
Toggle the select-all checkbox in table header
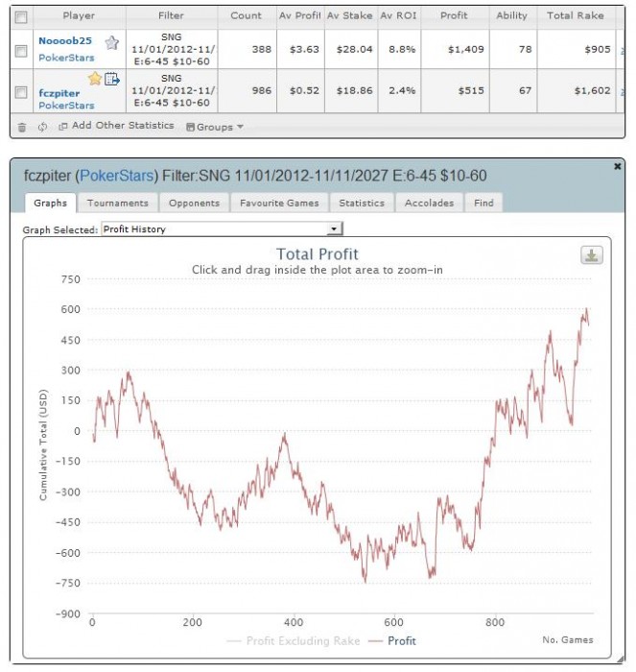[x=21, y=17]
